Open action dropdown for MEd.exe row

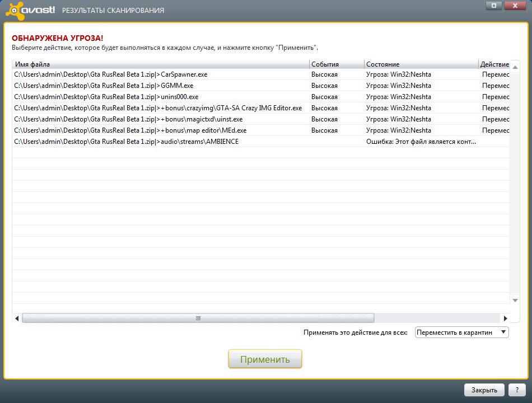[x=495, y=130]
